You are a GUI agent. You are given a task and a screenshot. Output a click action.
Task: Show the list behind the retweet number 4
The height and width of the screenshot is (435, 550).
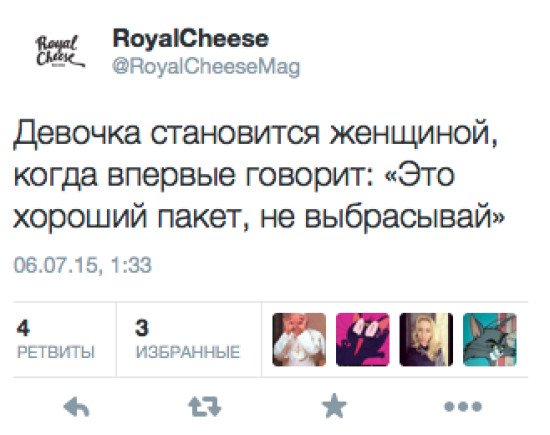[23, 328]
